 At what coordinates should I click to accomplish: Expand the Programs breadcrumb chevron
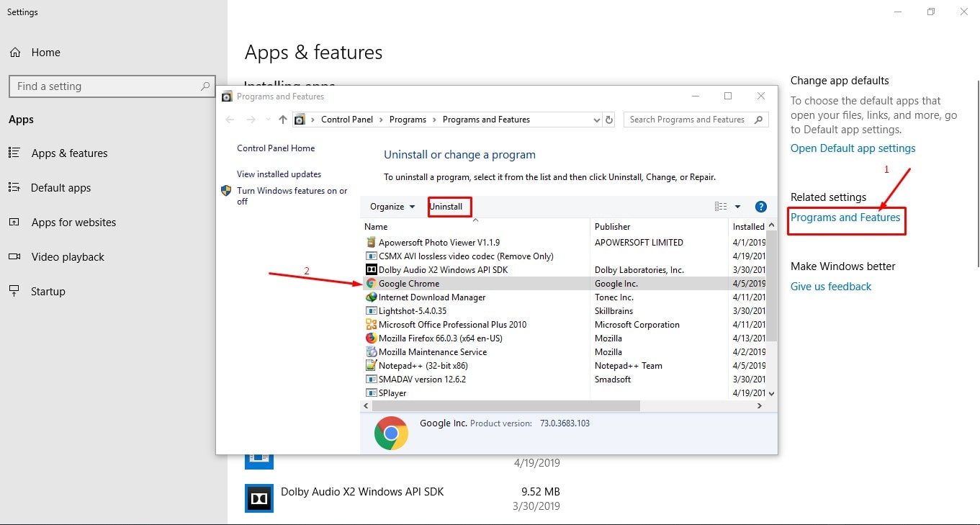tap(435, 120)
